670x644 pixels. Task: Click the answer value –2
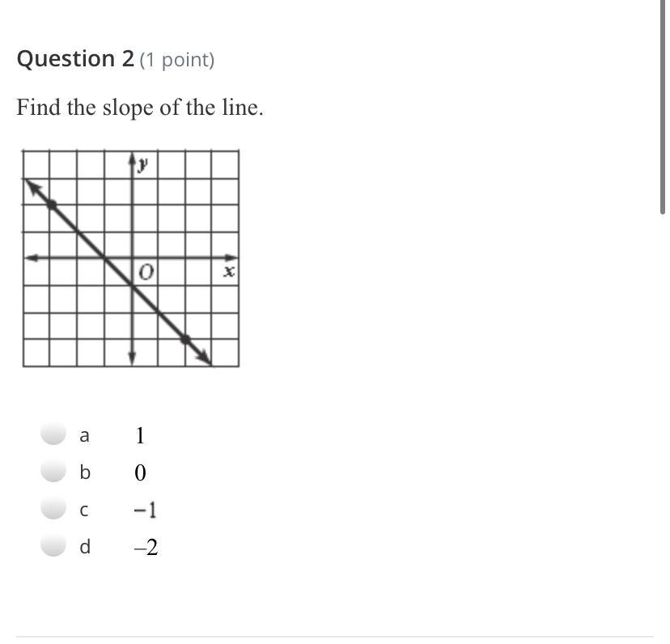146,548
